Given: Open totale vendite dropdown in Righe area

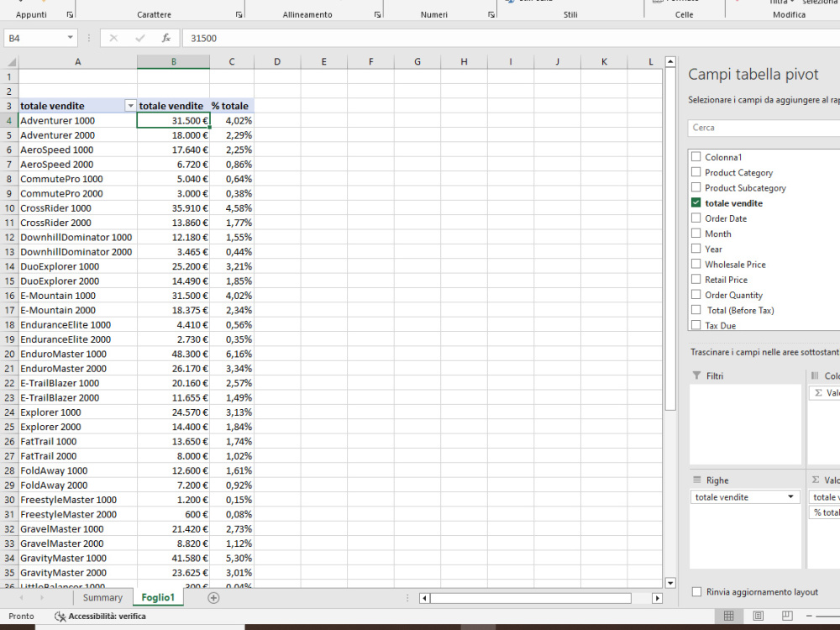Looking at the screenshot, I should tap(790, 497).
